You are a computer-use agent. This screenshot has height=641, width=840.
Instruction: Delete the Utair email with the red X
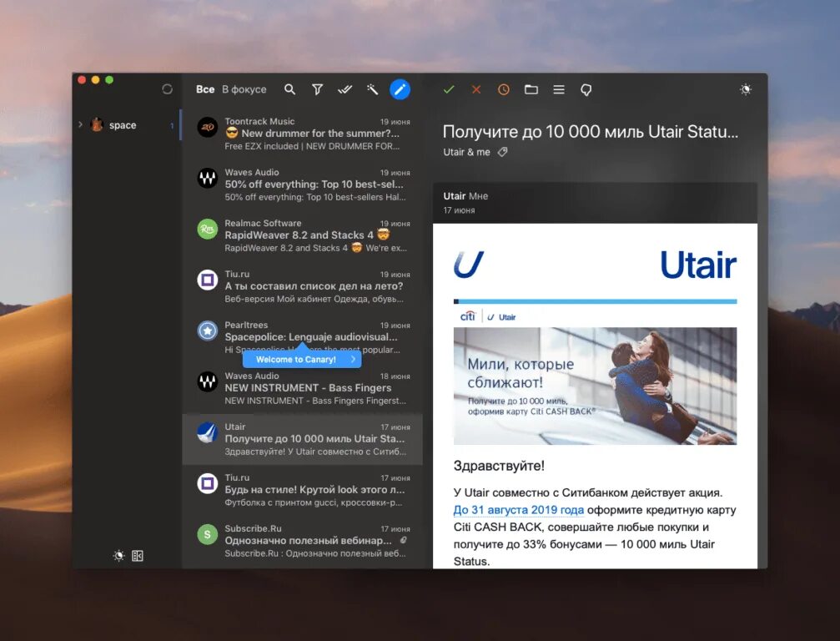pos(475,88)
